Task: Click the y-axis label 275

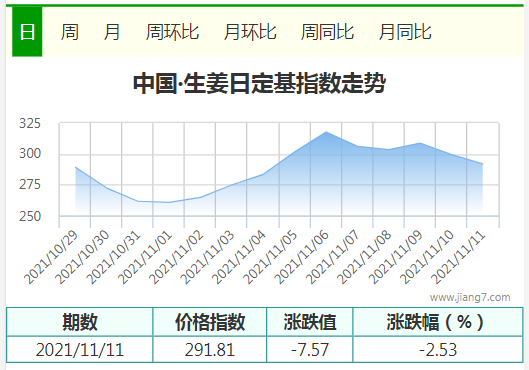Action: [30, 185]
